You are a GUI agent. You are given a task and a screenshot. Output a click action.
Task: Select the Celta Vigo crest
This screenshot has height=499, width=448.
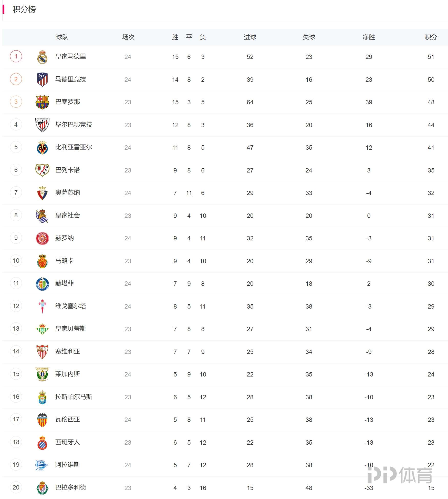coord(42,306)
